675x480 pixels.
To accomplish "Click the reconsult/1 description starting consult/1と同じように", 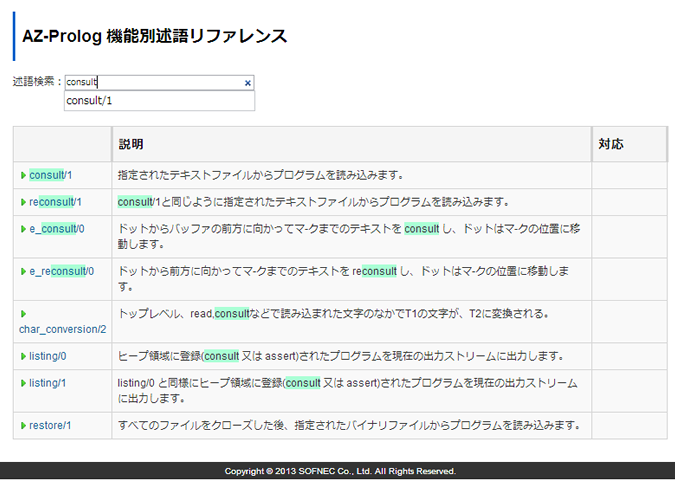I will 313,202.
